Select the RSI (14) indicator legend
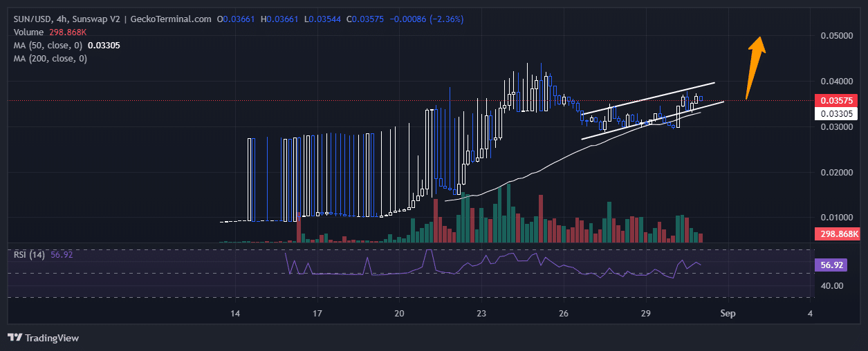The width and height of the screenshot is (868, 351). coord(43,255)
